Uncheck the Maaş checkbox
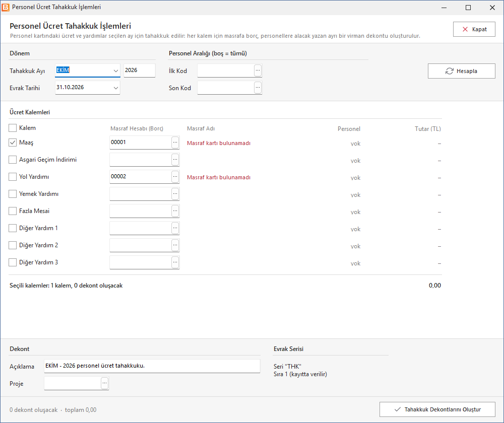The height and width of the screenshot is (423, 504). [13, 143]
